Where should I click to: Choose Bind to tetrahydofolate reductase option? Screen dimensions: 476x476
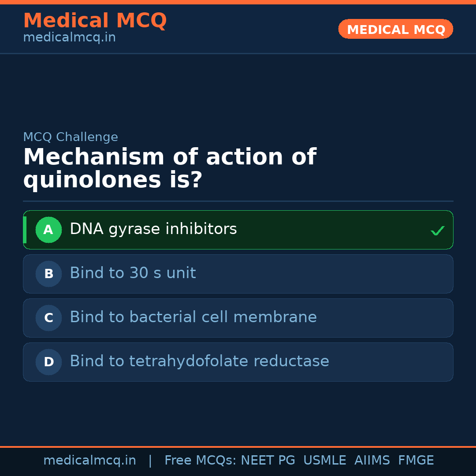tap(199, 361)
